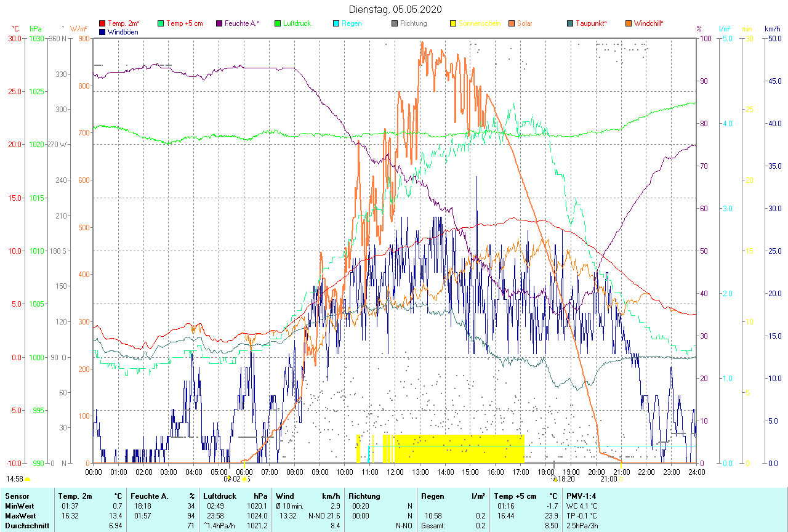The image size is (788, 532).
Task: Click the red Temp. 2m legend swatch
Action: click(102, 23)
